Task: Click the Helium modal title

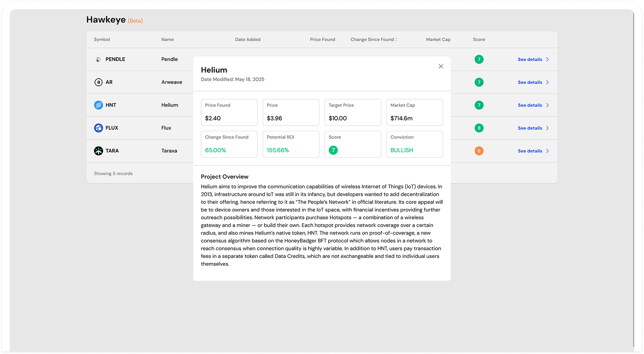Action: (214, 70)
